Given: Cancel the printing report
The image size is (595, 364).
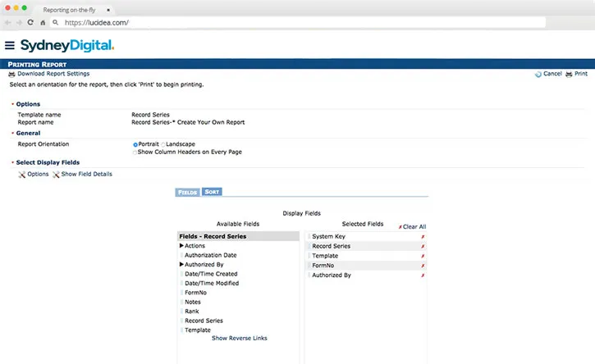Looking at the screenshot, I should pos(552,74).
